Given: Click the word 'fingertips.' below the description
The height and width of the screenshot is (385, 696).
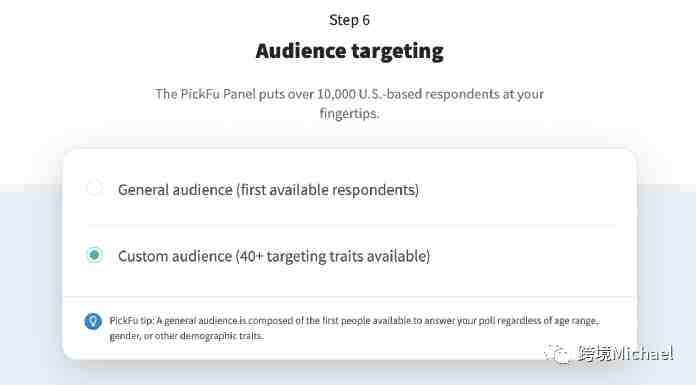Looking at the screenshot, I should [x=350, y=113].
